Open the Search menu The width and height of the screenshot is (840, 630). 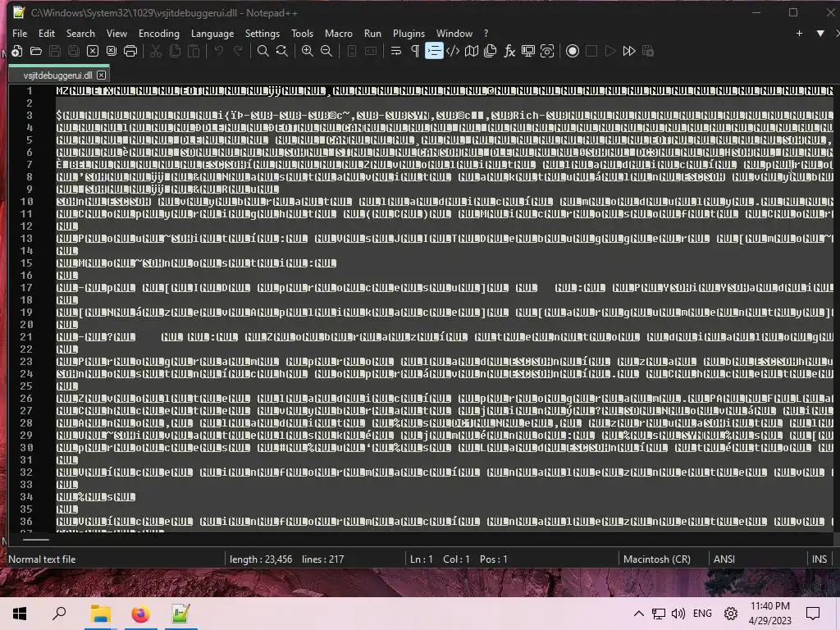click(x=80, y=33)
